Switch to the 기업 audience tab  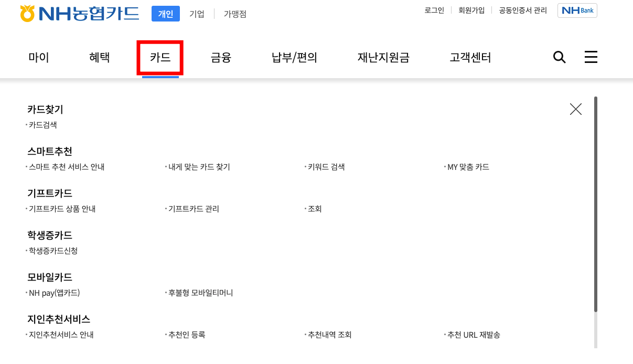(197, 14)
